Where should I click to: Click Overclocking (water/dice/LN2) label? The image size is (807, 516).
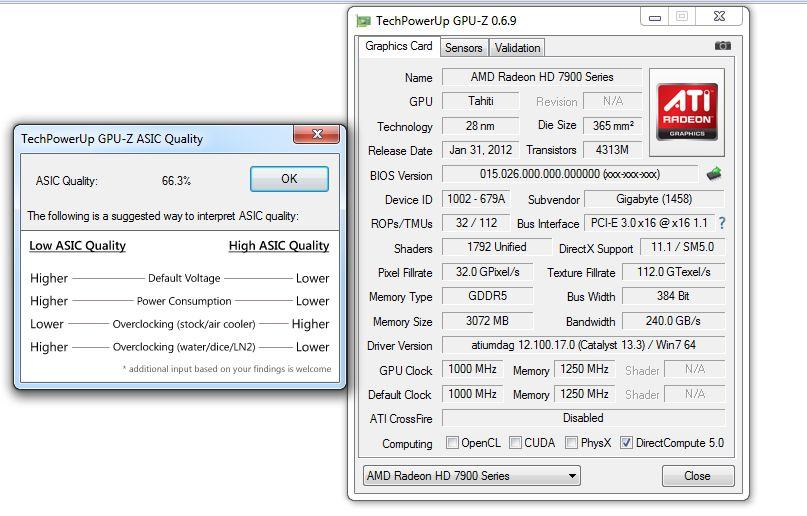point(184,347)
